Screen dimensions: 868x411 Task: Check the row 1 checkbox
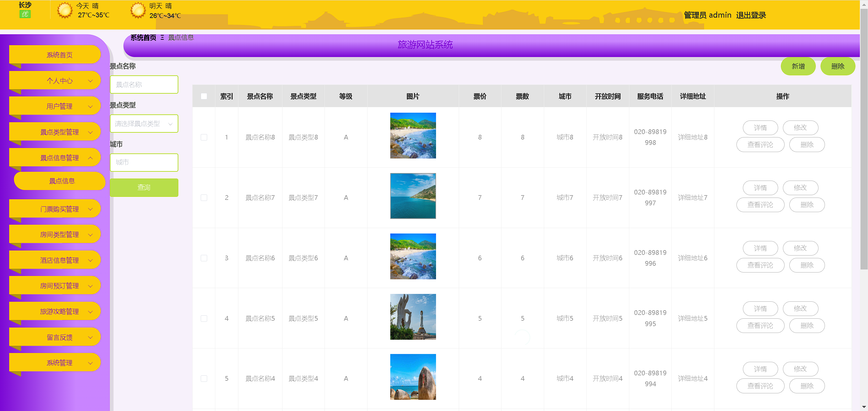click(x=204, y=137)
